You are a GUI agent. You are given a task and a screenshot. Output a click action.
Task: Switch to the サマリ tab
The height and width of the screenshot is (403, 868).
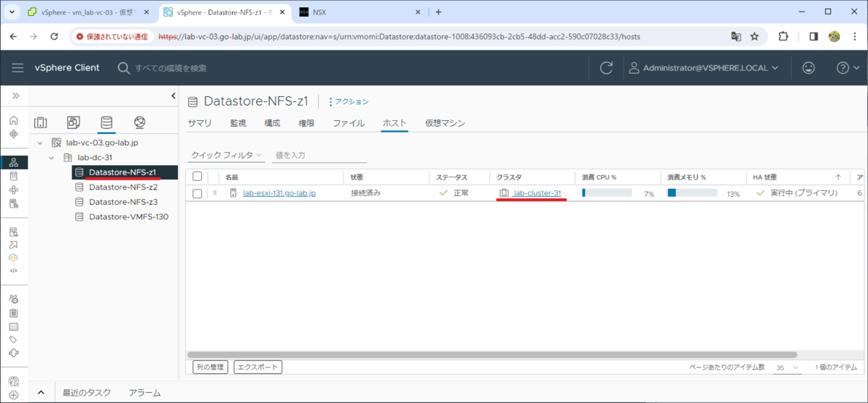click(200, 123)
